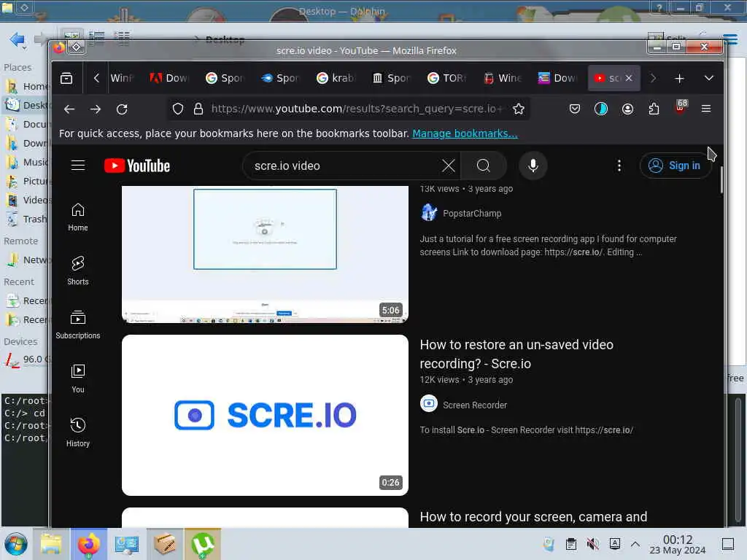Click the Dolphin back arrow
Image resolution: width=747 pixels, height=560 pixels.
coord(18,39)
